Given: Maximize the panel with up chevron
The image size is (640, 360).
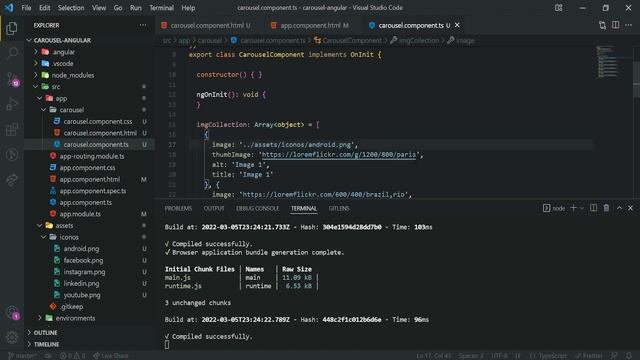Looking at the screenshot, I should [619, 208].
